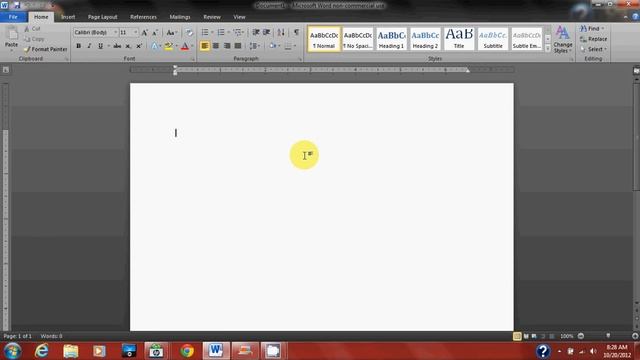Image resolution: width=640 pixels, height=360 pixels.
Task: Toggle Bold formatting
Action: pos(78,46)
